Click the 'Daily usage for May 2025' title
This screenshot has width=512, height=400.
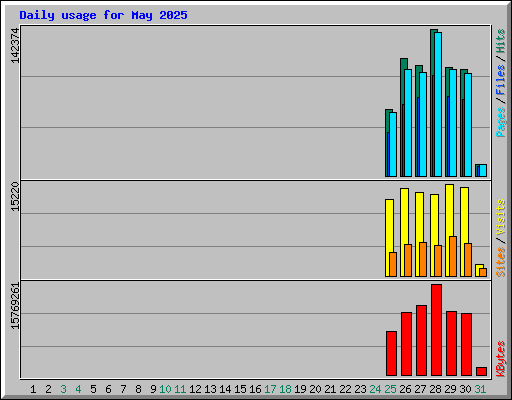(103, 15)
